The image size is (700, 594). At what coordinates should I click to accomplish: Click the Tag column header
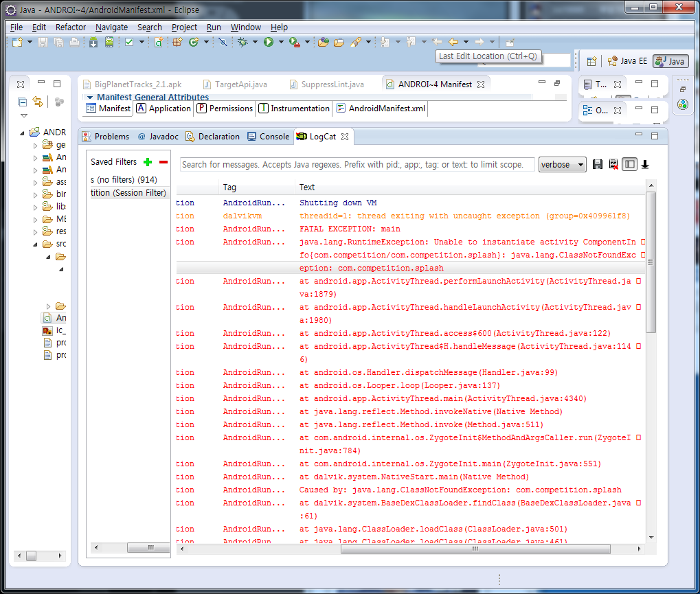pyautogui.click(x=229, y=187)
